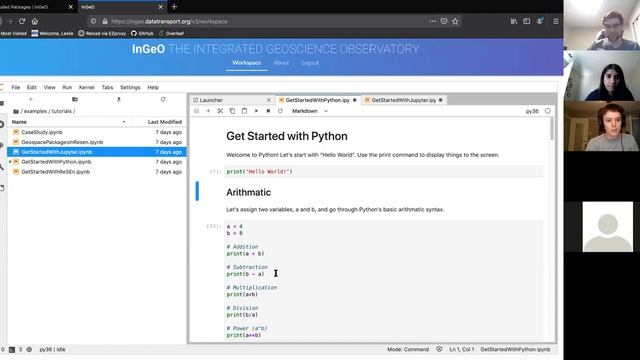The width and height of the screenshot is (640, 360).
Task: Go to the browser home page icon
Action: 35,21
